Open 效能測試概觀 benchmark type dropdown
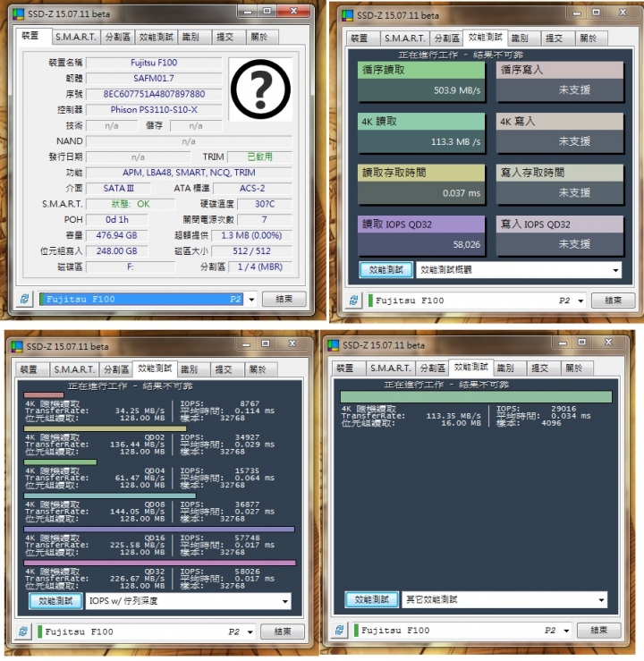The width and height of the screenshot is (644, 661). (x=519, y=270)
